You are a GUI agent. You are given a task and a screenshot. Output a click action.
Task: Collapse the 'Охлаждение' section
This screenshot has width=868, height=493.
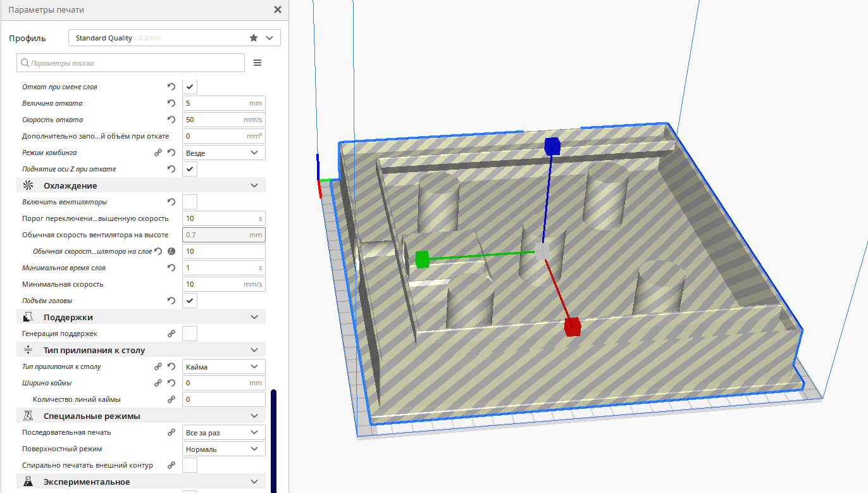tap(141, 185)
